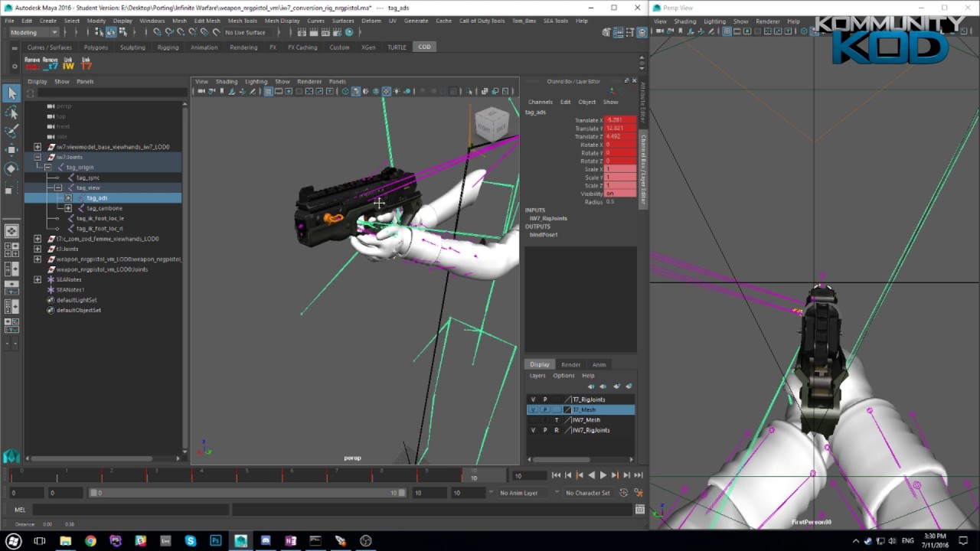The image size is (980, 551).
Task: Open the Call of Duty Tools menu
Action: pos(482,21)
